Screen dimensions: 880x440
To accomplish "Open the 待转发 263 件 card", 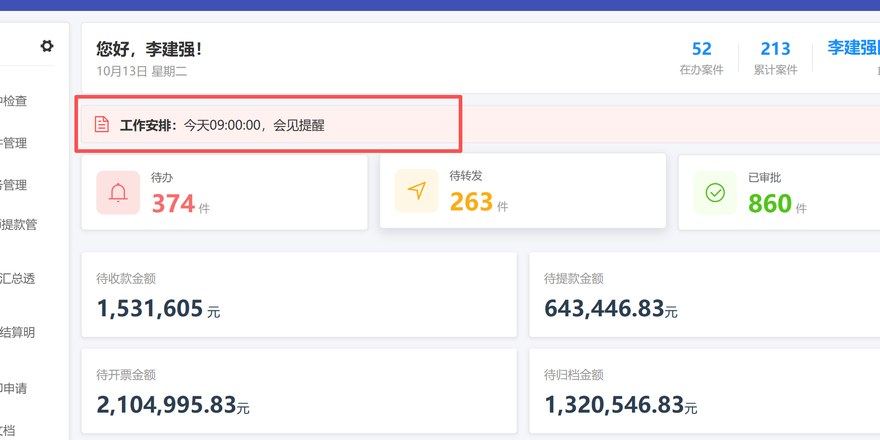I will tap(523, 191).
